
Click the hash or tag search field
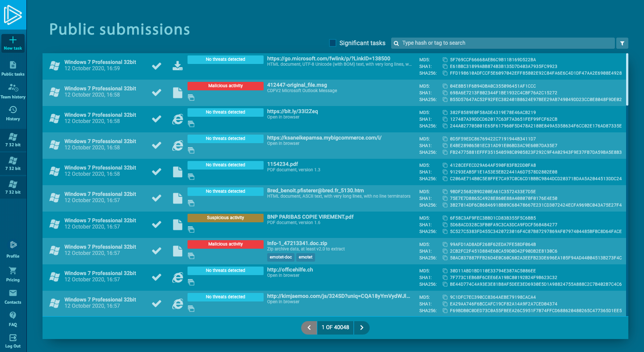[503, 43]
